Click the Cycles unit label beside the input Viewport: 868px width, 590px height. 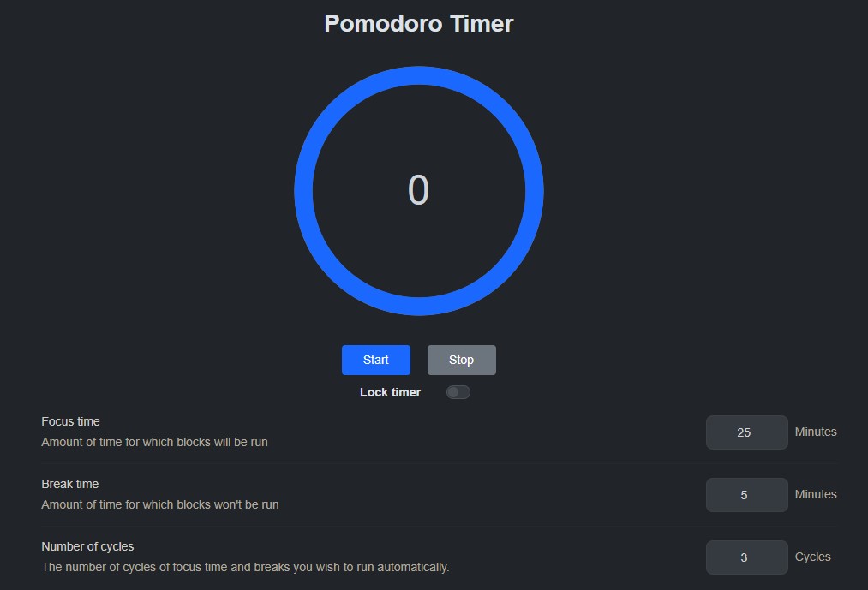click(x=812, y=557)
